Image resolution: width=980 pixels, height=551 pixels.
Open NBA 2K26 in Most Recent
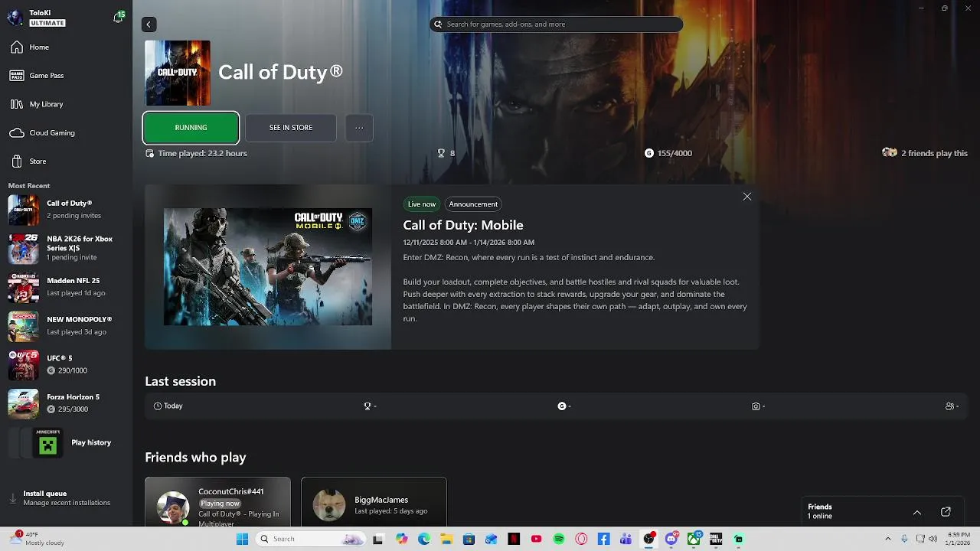(x=66, y=248)
